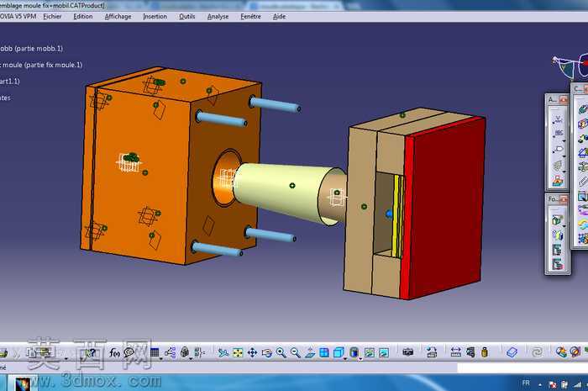Image resolution: width=588 pixels, height=391 pixels.
Task: Click the Measure Between ruler icon
Action: [x=455, y=352]
